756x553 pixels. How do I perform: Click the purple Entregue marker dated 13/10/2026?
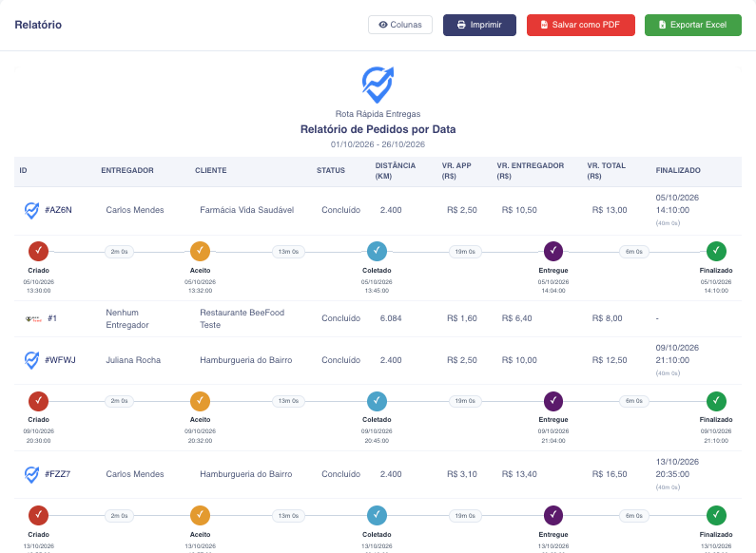click(553, 515)
